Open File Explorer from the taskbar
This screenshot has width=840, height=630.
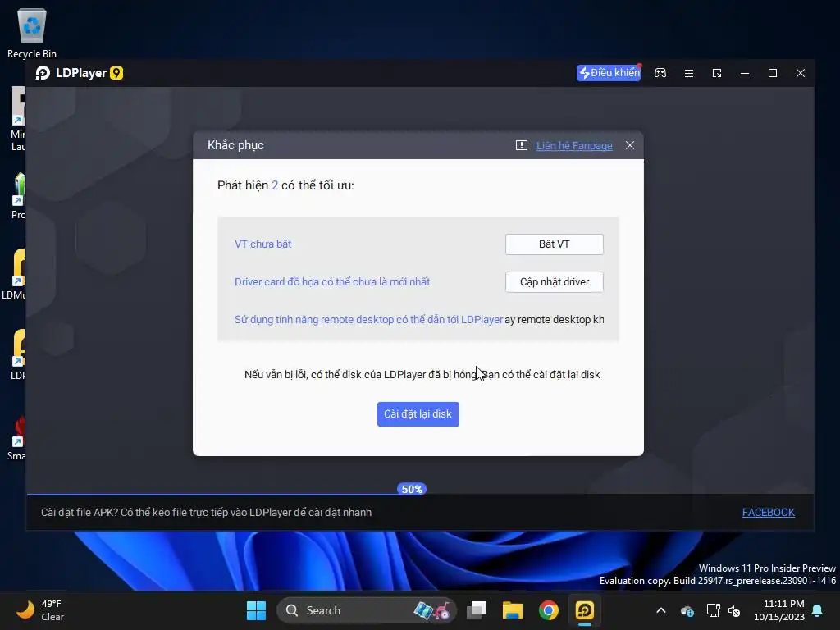click(513, 610)
